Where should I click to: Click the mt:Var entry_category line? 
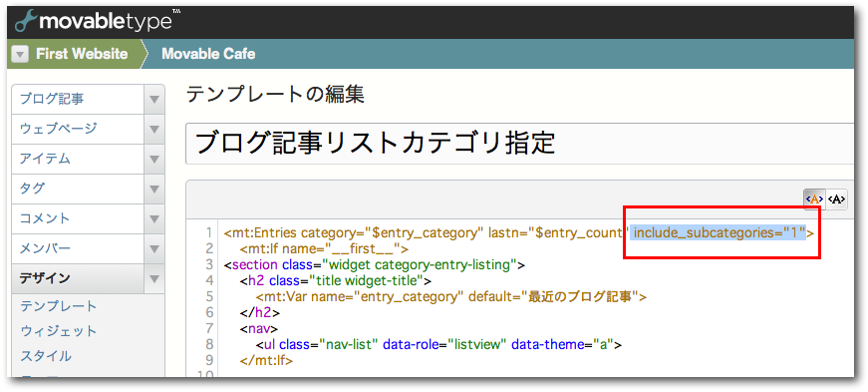(451, 296)
